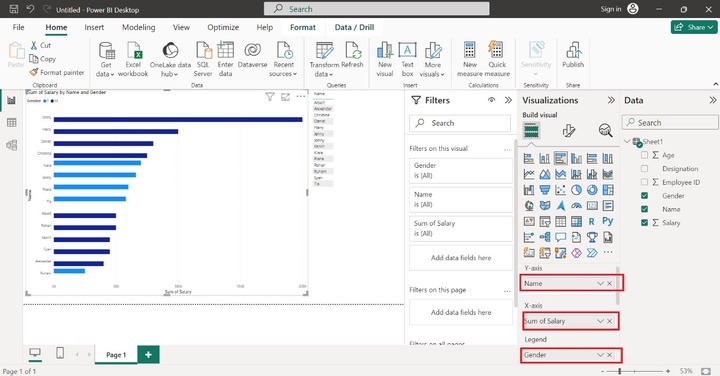
Task: Toggle the Filters pane eye icon
Action: [491, 100]
